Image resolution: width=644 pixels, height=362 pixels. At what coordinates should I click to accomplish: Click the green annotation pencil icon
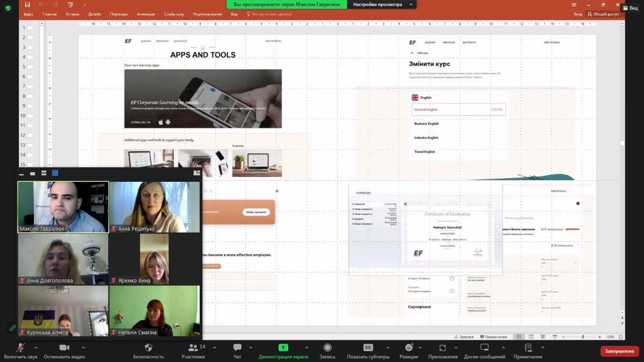tap(12, 327)
